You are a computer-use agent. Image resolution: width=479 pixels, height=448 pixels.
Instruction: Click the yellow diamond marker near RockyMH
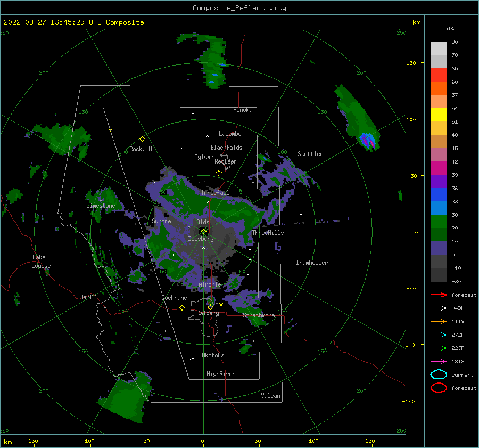click(x=142, y=139)
